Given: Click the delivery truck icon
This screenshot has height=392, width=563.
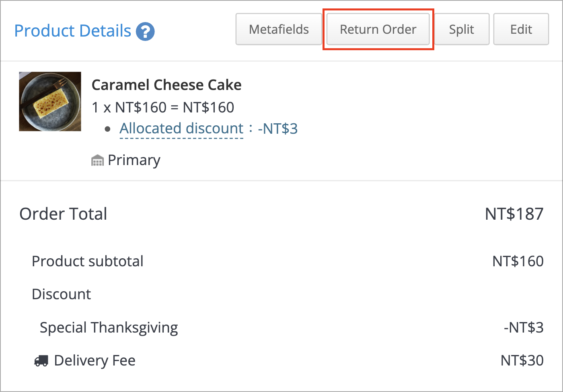Looking at the screenshot, I should tap(41, 361).
